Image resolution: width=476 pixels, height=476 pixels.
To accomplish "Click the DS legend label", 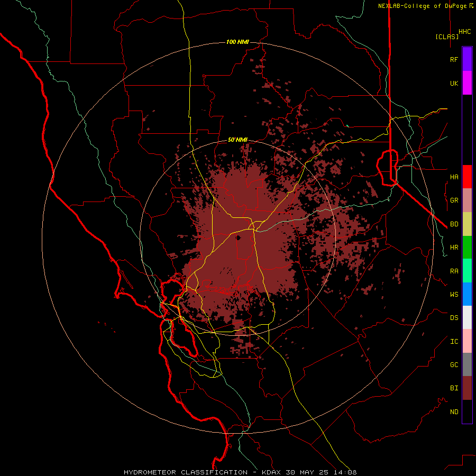I will (454, 317).
